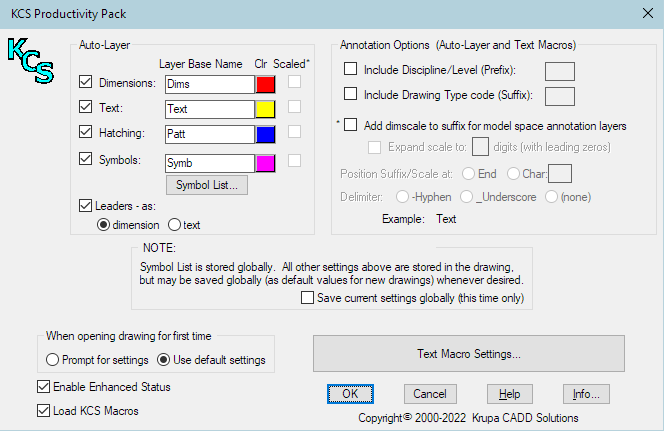Enable Include Discipline/Level prefix option
This screenshot has width=664, height=431.
[x=351, y=69]
